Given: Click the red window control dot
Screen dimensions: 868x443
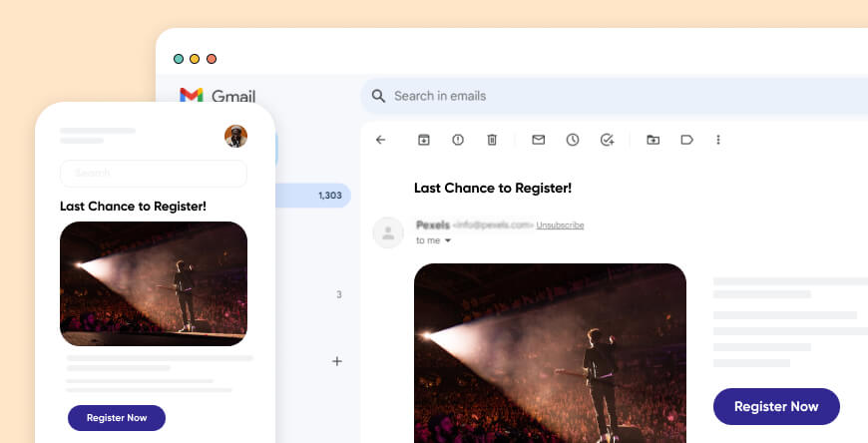Looking at the screenshot, I should 212,59.
